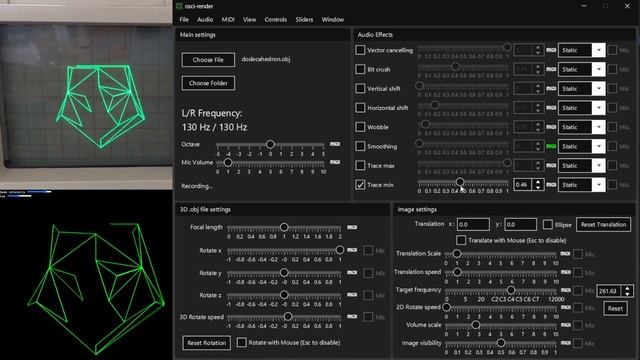Click the Reset Rotation button
640x360 pixels.
[x=207, y=343]
